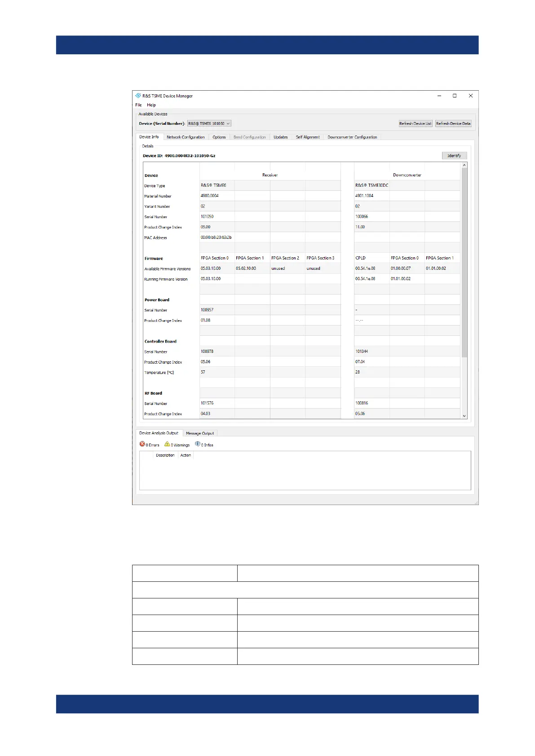Open the Self Alignment tab

308,137
